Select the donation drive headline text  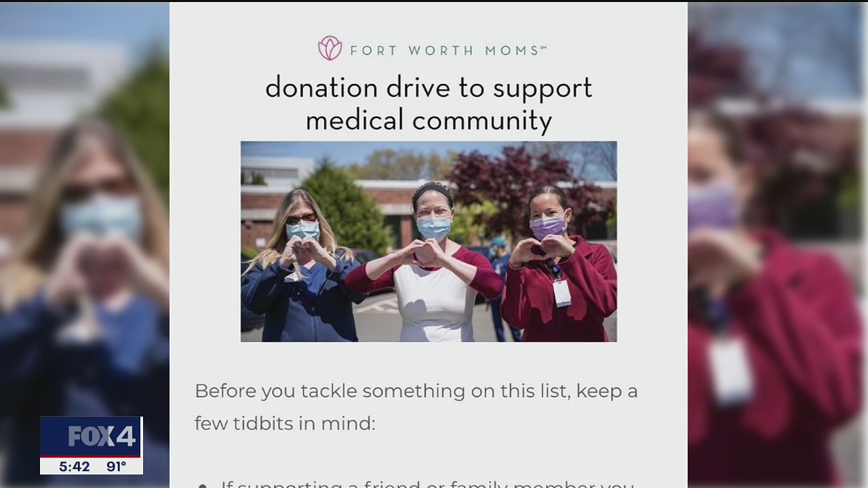[x=429, y=104]
